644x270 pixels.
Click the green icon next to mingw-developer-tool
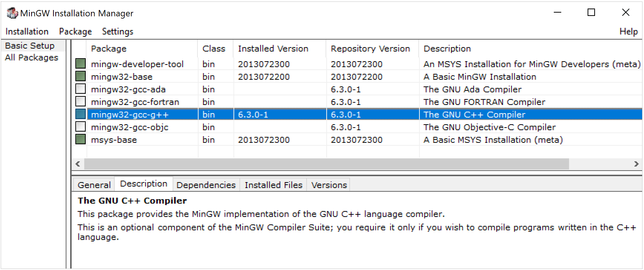pos(80,64)
